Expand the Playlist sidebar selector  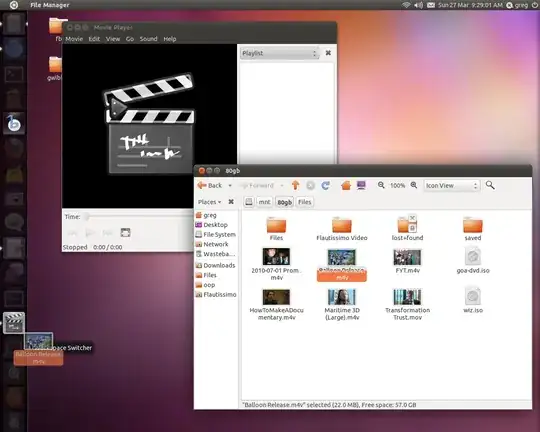[x=279, y=53]
